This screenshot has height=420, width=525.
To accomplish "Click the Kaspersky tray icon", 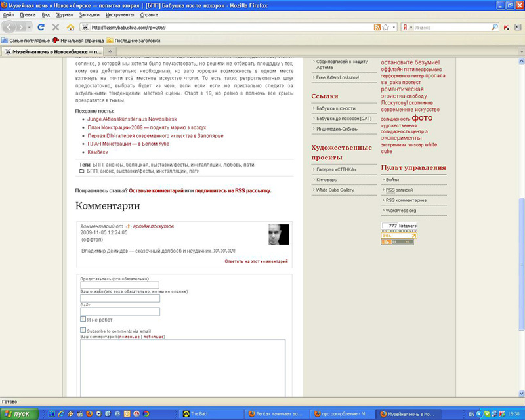I will click(x=501, y=414).
